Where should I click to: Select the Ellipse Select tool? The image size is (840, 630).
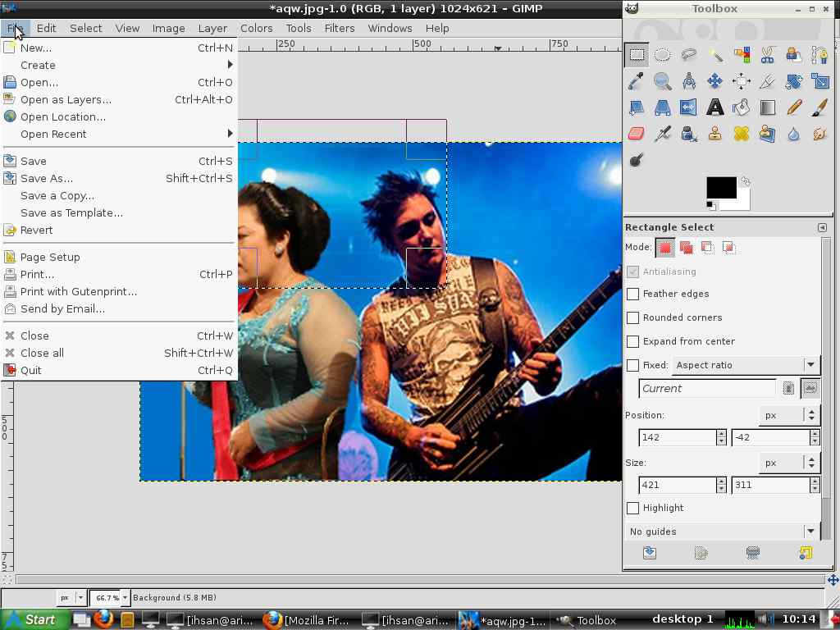(x=663, y=56)
